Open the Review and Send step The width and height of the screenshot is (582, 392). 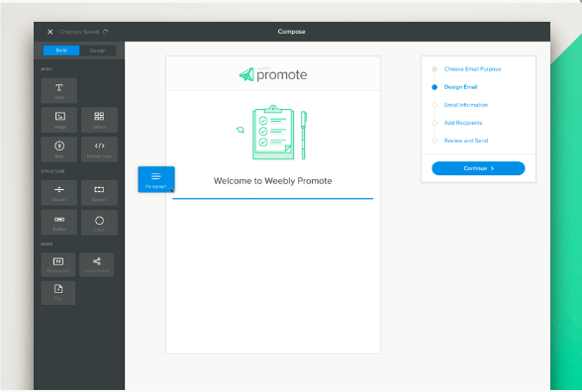(466, 141)
